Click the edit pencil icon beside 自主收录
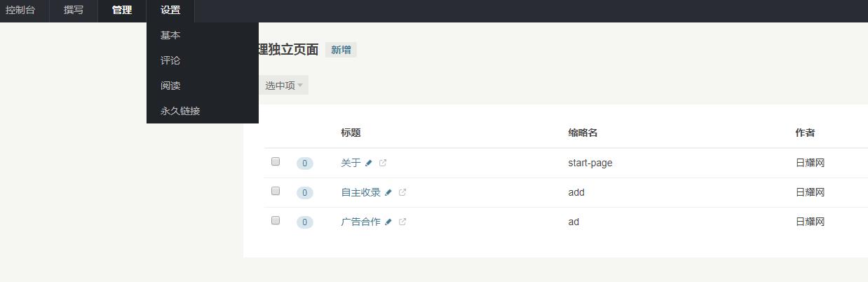 click(x=388, y=192)
